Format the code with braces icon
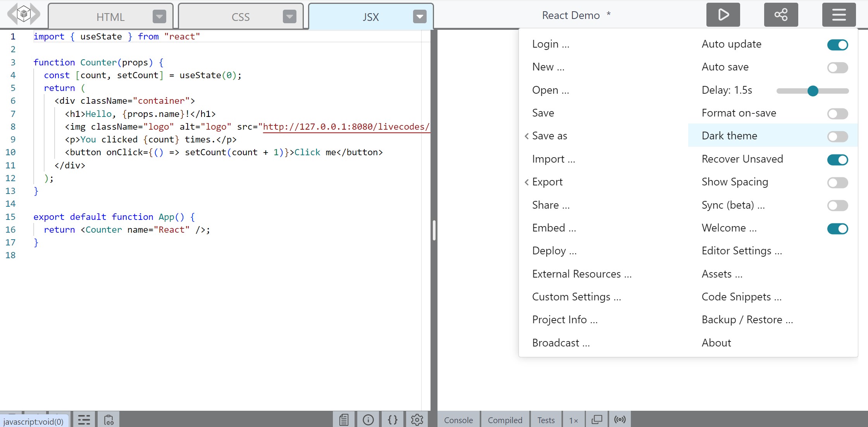The width and height of the screenshot is (868, 427). pyautogui.click(x=393, y=419)
